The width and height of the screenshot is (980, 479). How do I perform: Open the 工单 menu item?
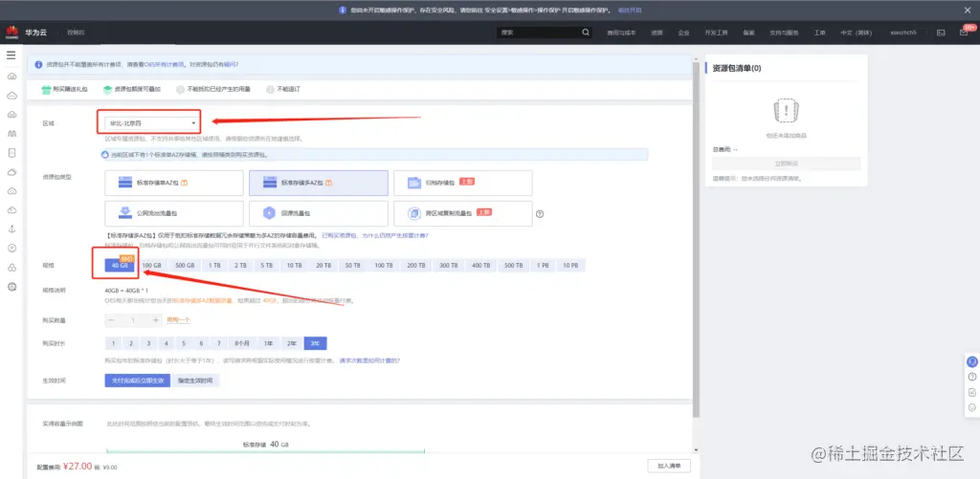coord(819,33)
